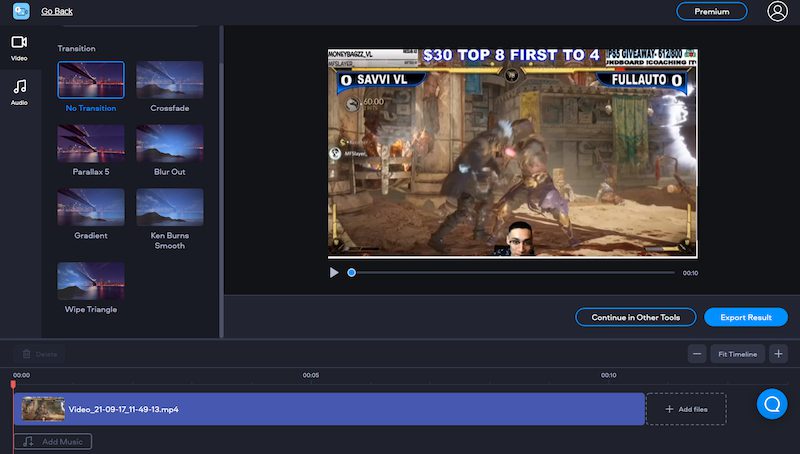This screenshot has width=800, height=454.
Task: Click the Transition section heading
Action: pos(76,48)
